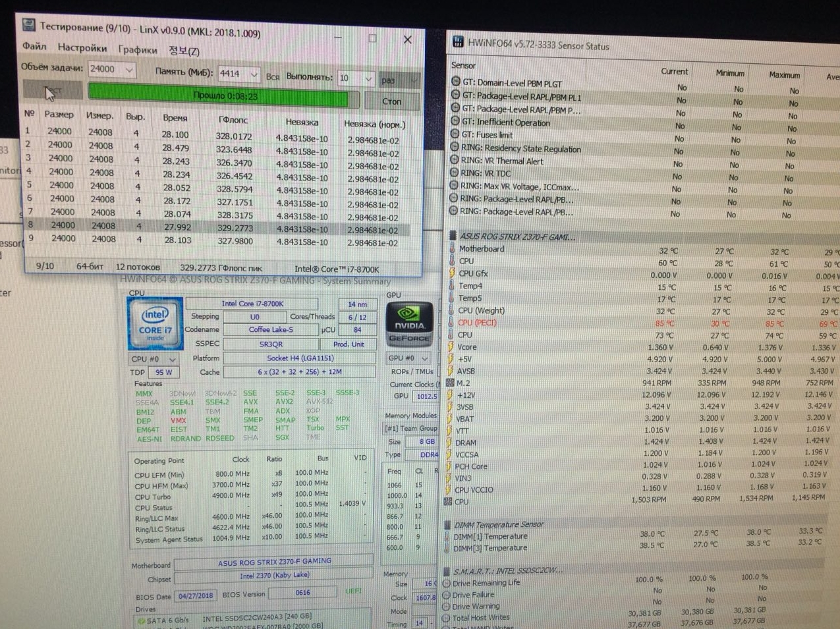Open the Выполнять 10 dropdown
840x629 pixels.
point(368,78)
